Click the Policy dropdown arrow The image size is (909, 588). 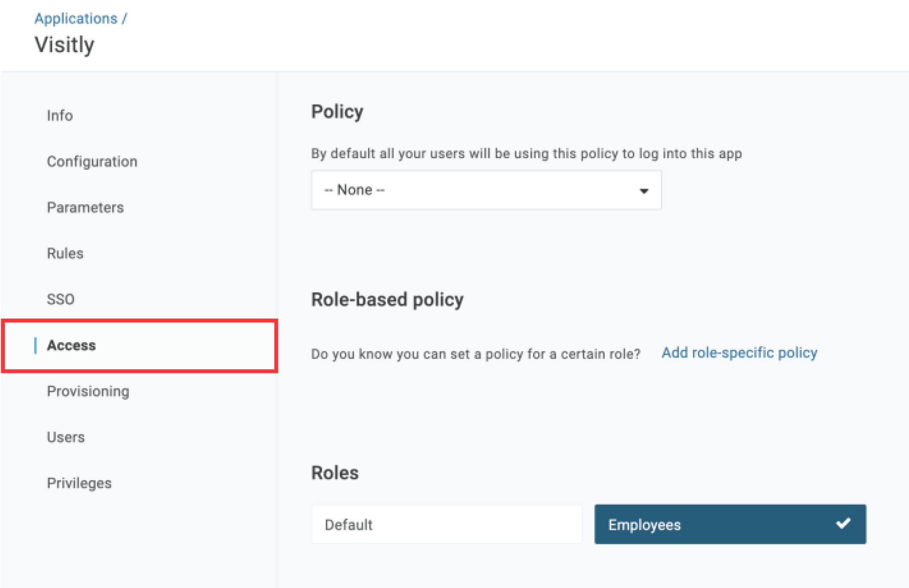point(644,191)
